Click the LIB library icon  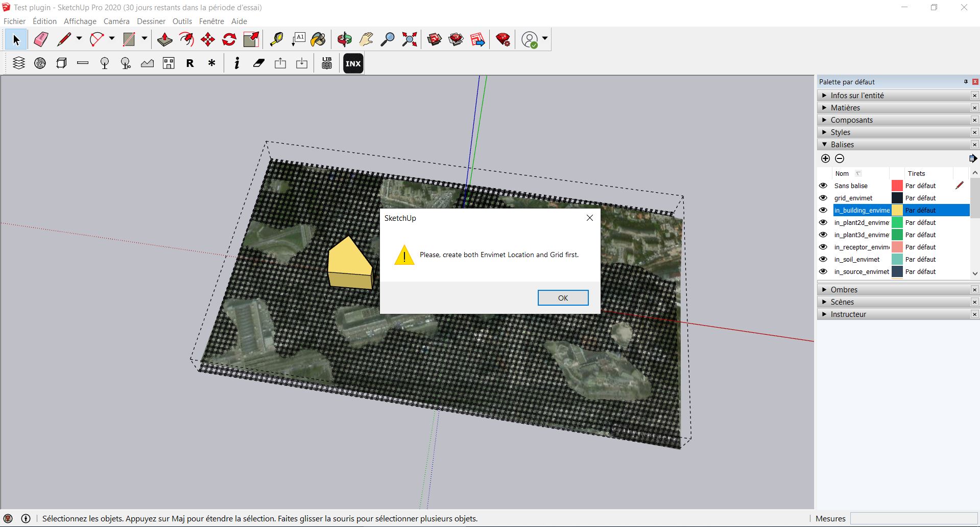326,63
